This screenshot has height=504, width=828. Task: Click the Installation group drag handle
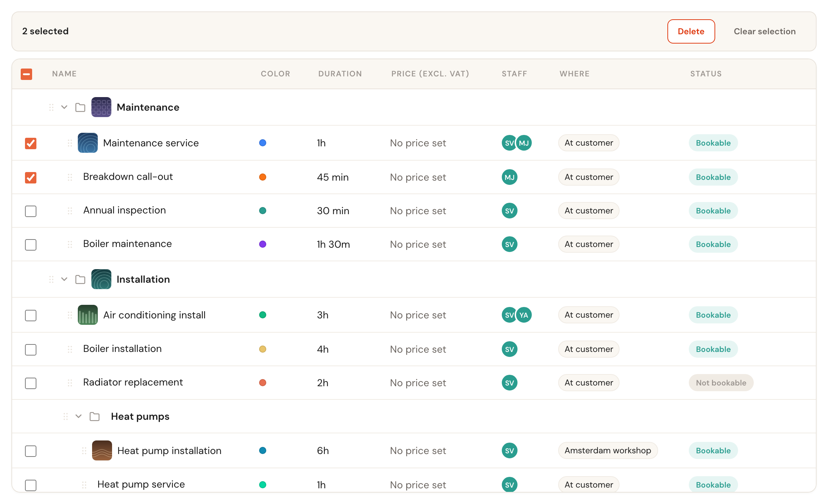coord(51,279)
